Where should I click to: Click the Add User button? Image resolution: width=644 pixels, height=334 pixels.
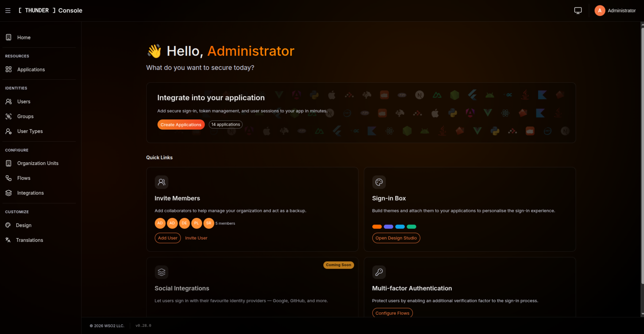(168, 238)
